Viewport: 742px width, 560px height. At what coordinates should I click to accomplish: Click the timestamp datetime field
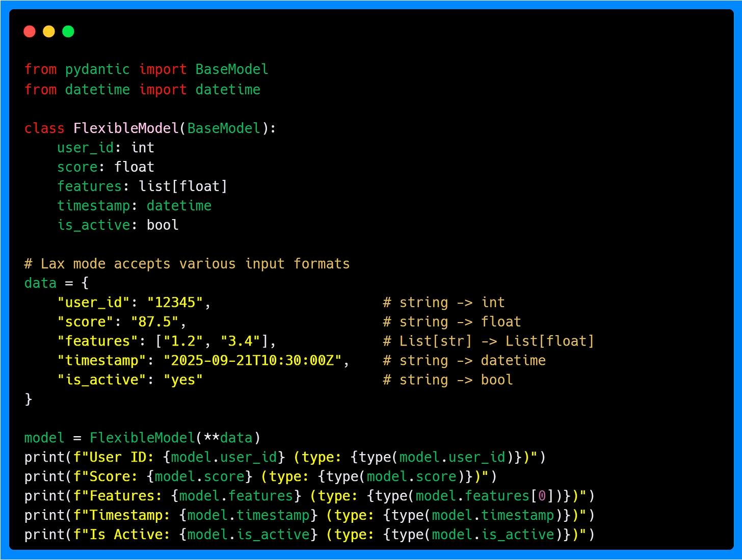coord(134,205)
